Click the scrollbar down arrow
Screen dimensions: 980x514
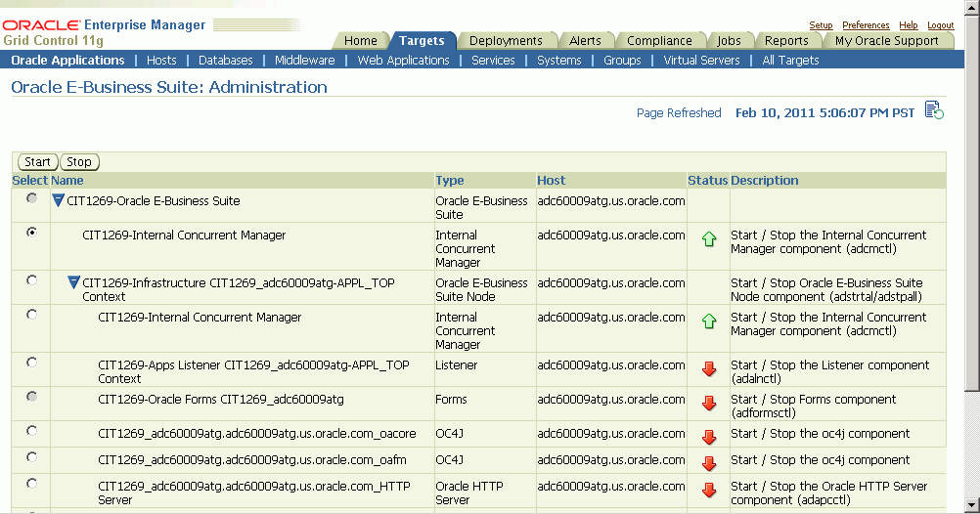click(972, 504)
